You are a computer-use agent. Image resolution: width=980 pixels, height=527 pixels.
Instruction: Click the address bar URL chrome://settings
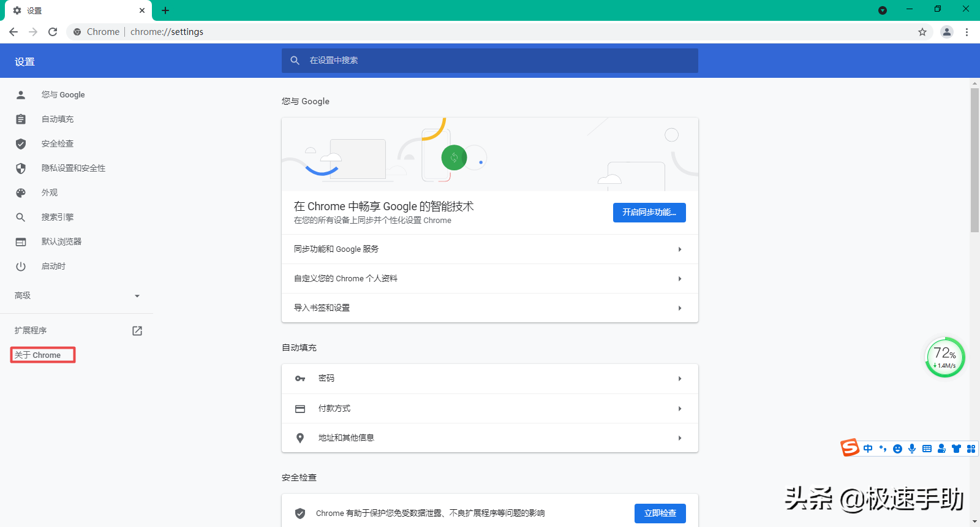(x=167, y=32)
